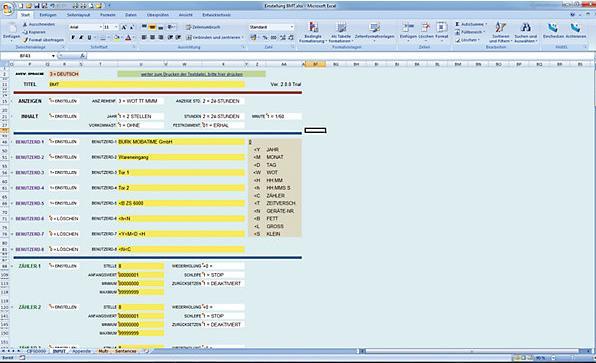Click the Ausschneiden scissors icon
Screen dimensions: 596x363
tap(25, 24)
